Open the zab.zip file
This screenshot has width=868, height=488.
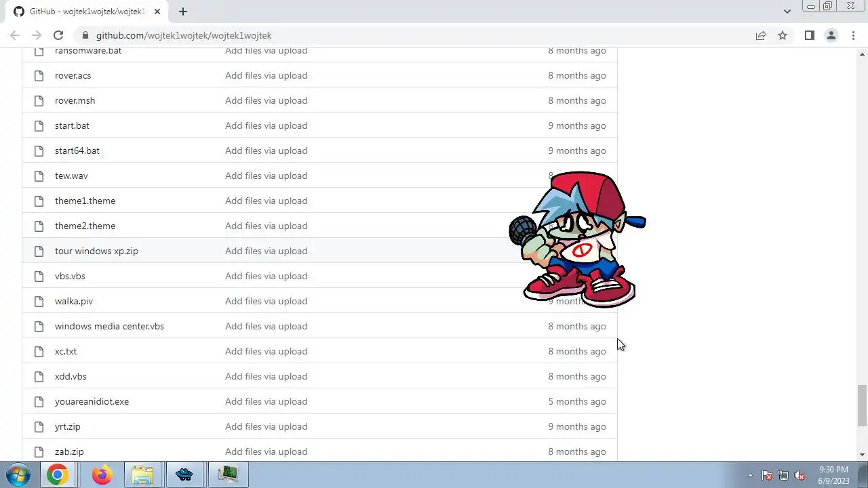point(69,451)
